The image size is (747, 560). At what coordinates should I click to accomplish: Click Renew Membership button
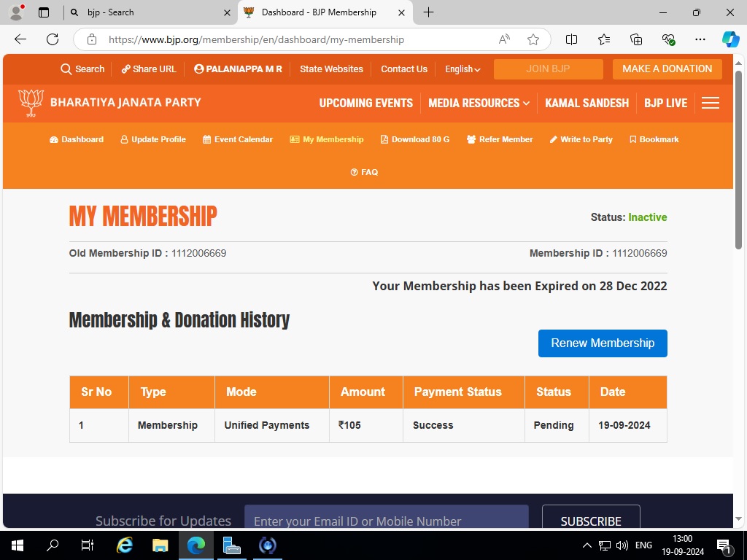point(603,343)
